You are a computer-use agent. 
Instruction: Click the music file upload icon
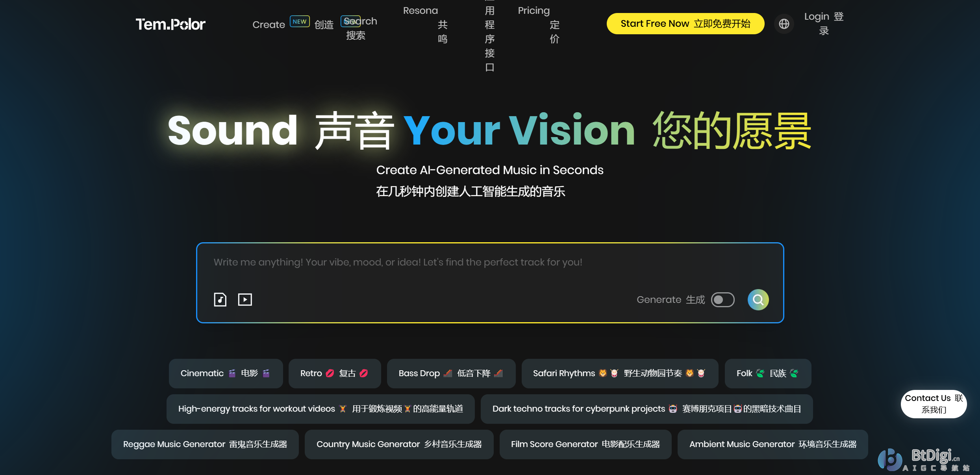(x=220, y=300)
